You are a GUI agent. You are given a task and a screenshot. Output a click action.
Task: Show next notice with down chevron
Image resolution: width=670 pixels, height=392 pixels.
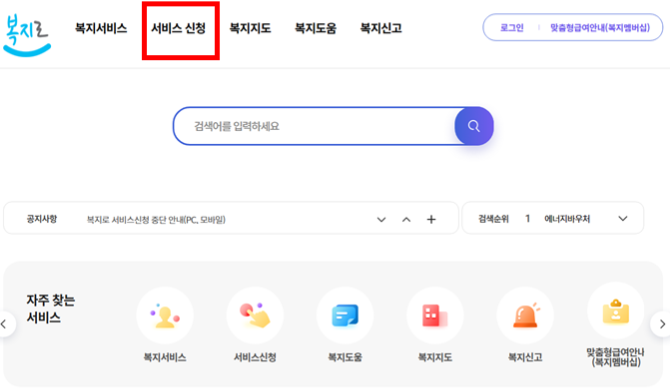pos(381,220)
